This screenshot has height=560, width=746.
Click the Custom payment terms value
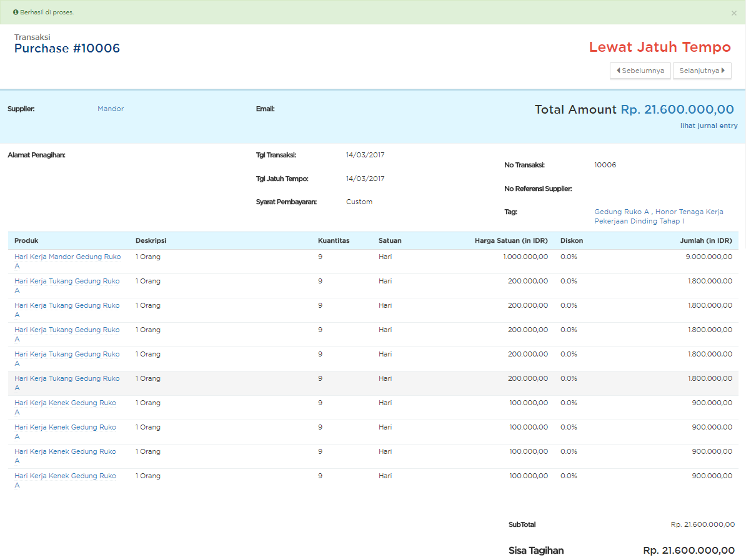click(359, 202)
